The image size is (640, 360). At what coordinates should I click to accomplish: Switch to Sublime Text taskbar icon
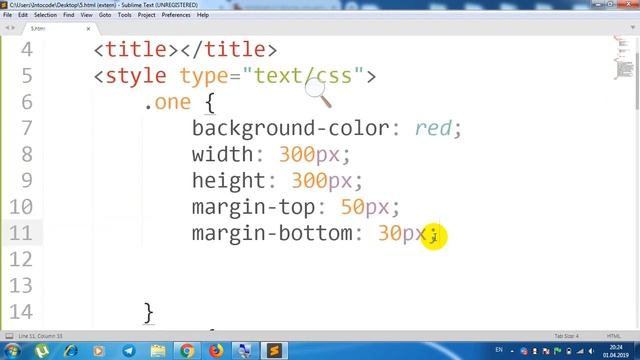274,351
